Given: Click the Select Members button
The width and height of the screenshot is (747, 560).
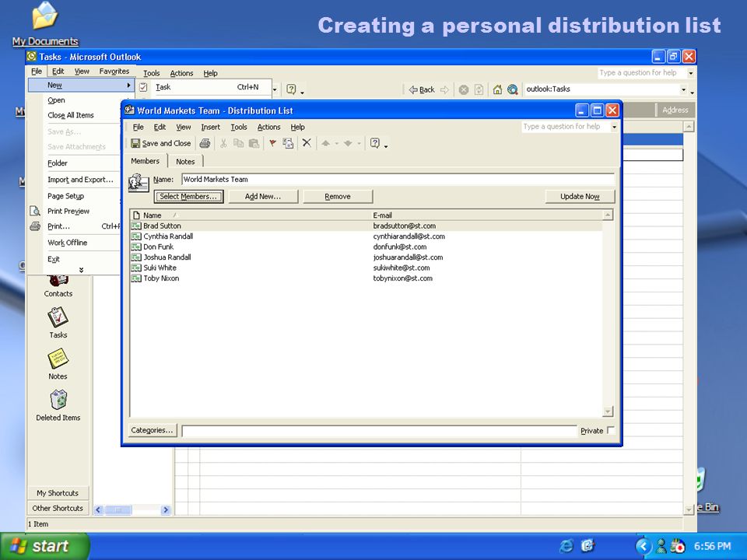Looking at the screenshot, I should (x=188, y=196).
